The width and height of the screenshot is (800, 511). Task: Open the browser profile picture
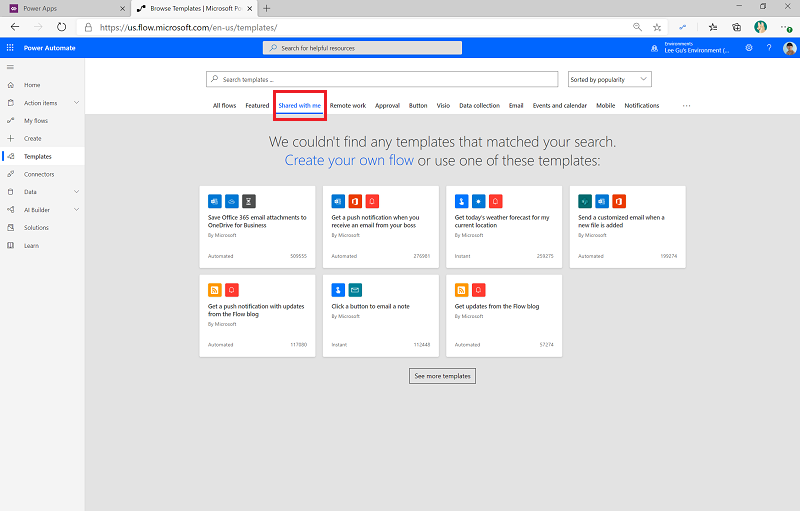pos(760,27)
